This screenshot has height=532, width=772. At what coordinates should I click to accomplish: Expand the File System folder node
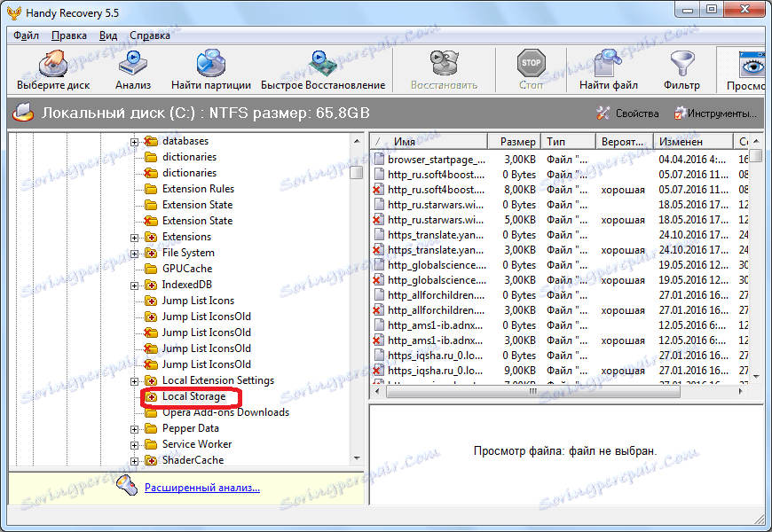click(134, 254)
